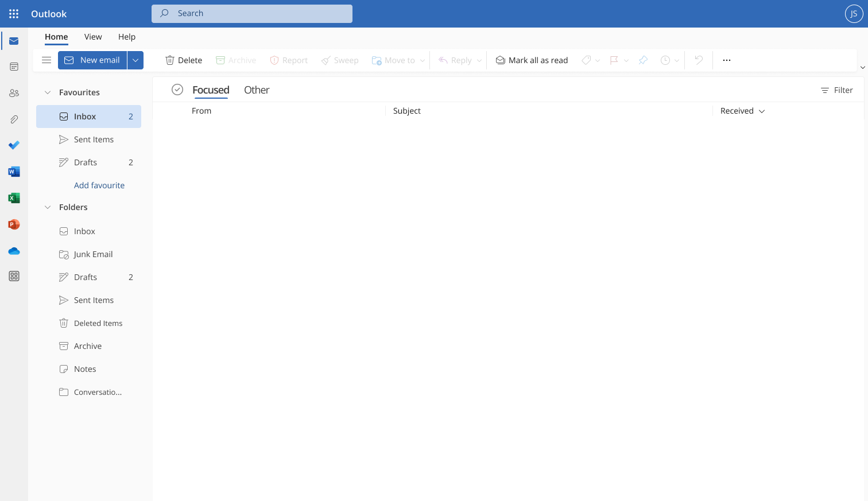Collapse the Folders section
Image resolution: width=868 pixels, height=501 pixels.
coord(48,207)
